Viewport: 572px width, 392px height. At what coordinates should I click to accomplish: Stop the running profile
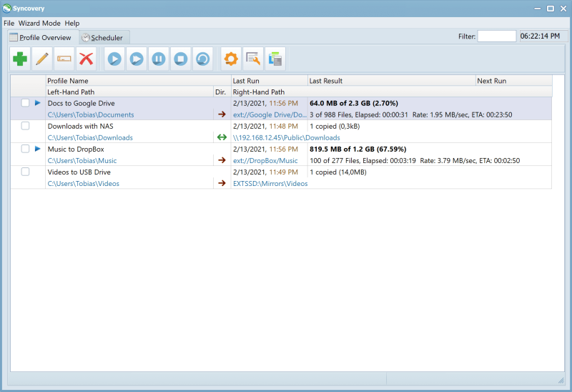click(181, 59)
